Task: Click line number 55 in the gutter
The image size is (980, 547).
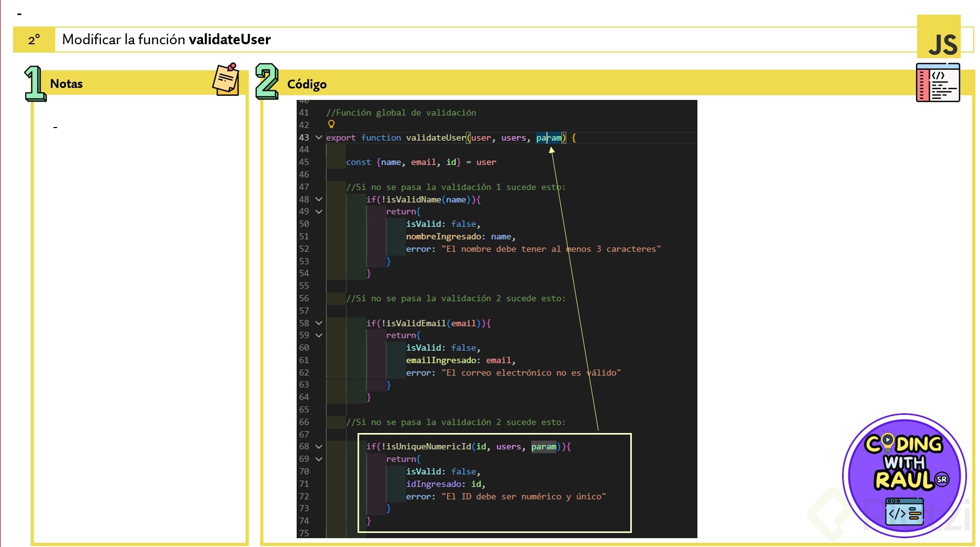Action: click(x=304, y=286)
